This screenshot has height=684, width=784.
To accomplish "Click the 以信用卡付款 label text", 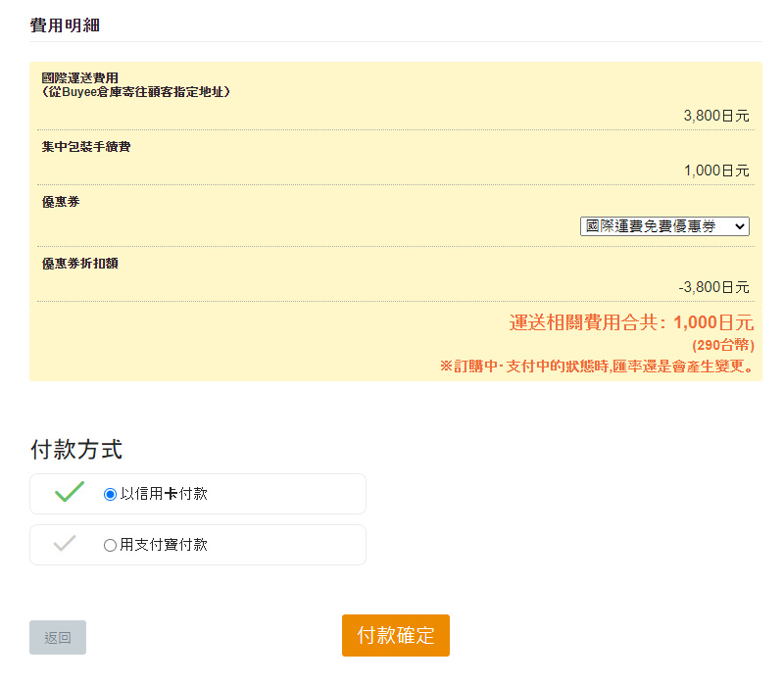I will pos(164,494).
